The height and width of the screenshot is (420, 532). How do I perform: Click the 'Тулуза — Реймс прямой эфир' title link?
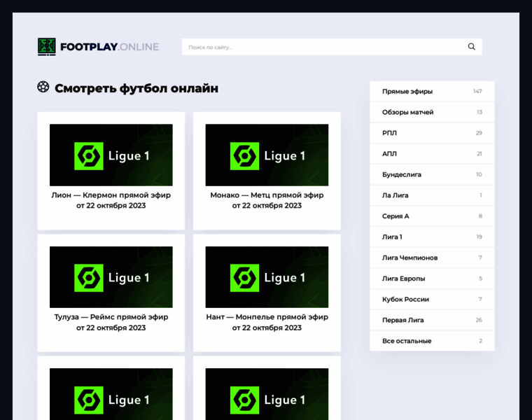(111, 322)
